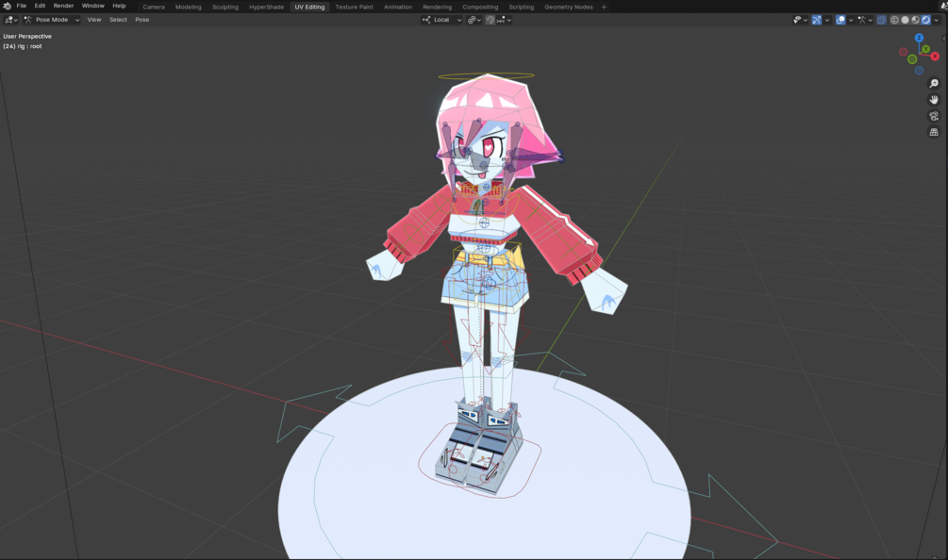Switch to the Sculpting workspace tab

pyautogui.click(x=225, y=8)
